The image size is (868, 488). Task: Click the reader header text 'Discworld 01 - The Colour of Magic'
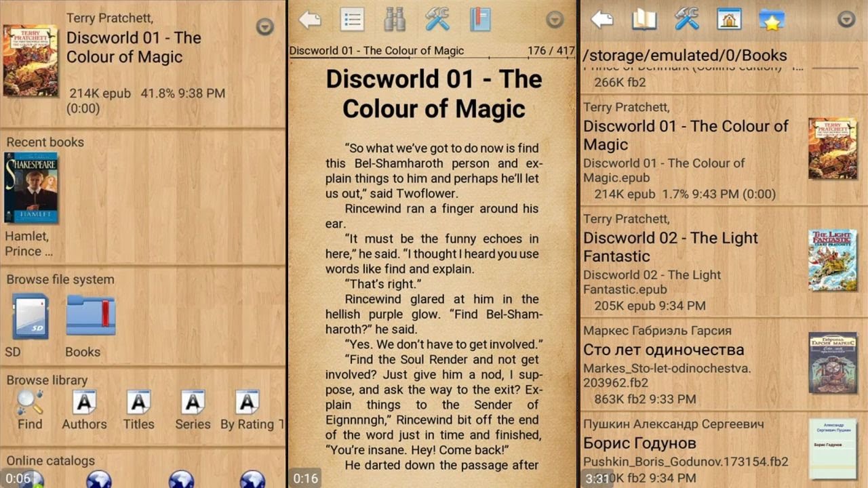377,51
